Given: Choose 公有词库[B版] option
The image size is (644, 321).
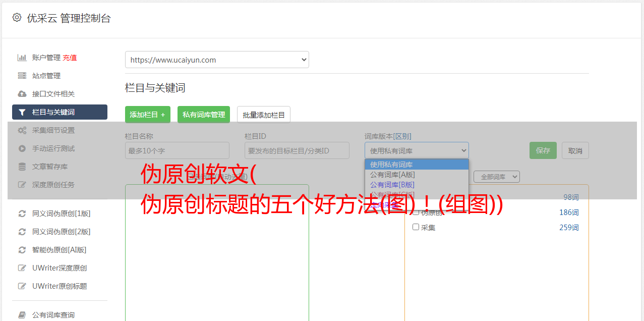Looking at the screenshot, I should pyautogui.click(x=417, y=185).
